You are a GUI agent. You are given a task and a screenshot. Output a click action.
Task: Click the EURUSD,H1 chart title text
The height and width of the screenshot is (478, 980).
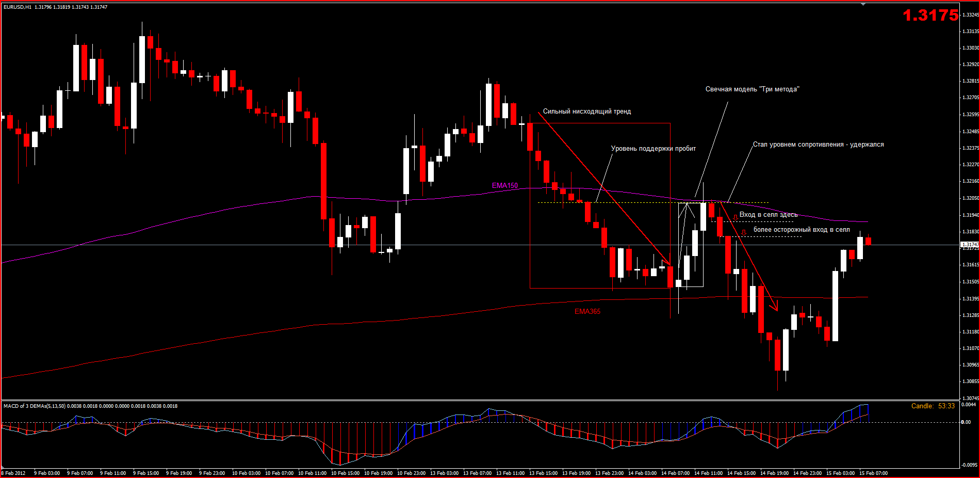pyautogui.click(x=55, y=7)
